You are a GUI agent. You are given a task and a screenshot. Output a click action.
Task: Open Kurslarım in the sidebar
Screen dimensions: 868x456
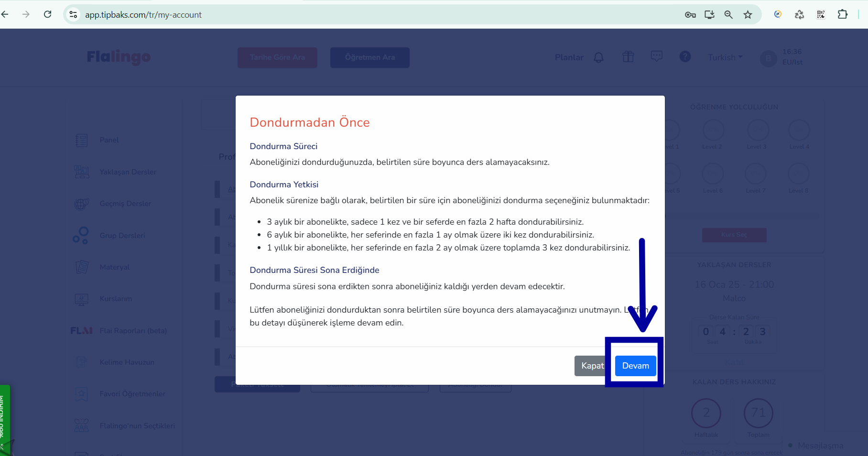coord(116,299)
